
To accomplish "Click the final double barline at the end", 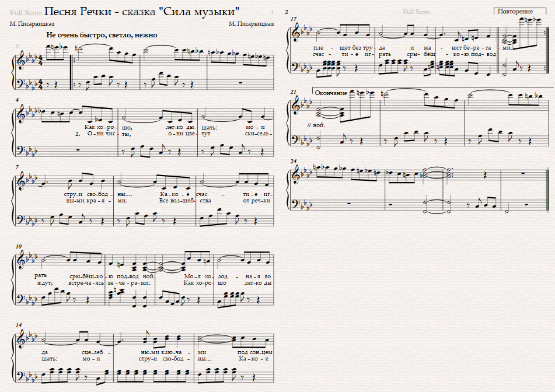I will pyautogui.click(x=547, y=190).
